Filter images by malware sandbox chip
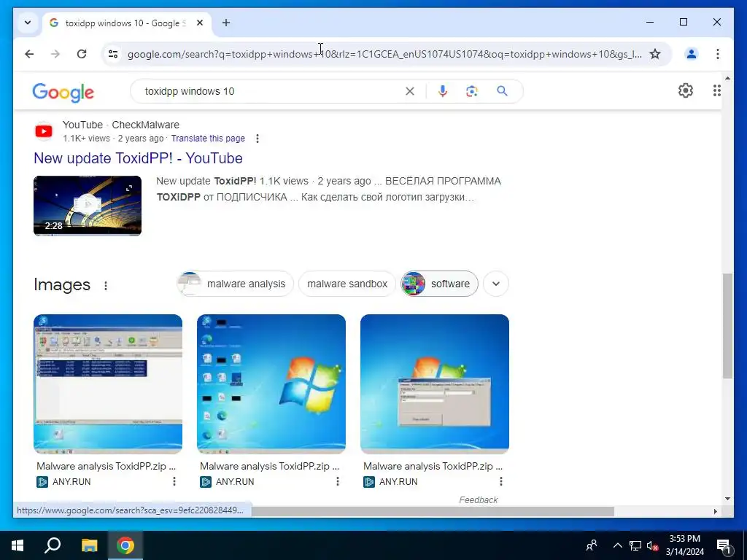747x560 pixels. [347, 284]
